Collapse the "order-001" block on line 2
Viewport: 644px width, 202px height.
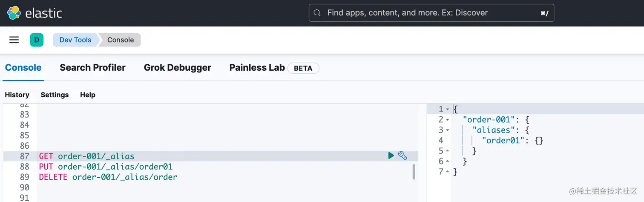447,120
